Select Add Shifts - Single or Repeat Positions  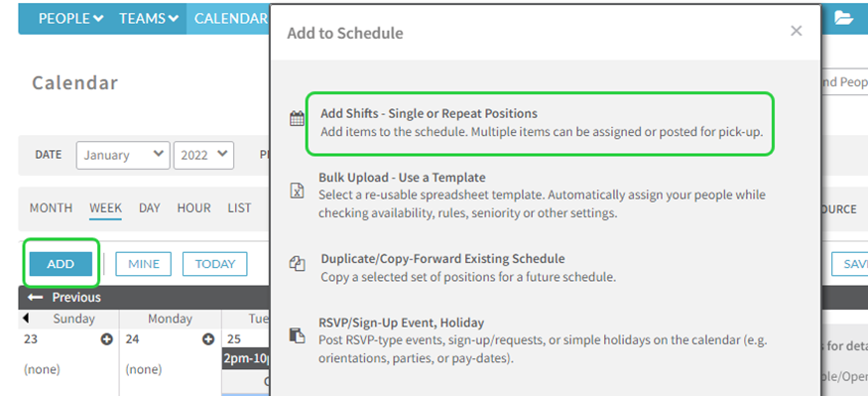tap(540, 123)
